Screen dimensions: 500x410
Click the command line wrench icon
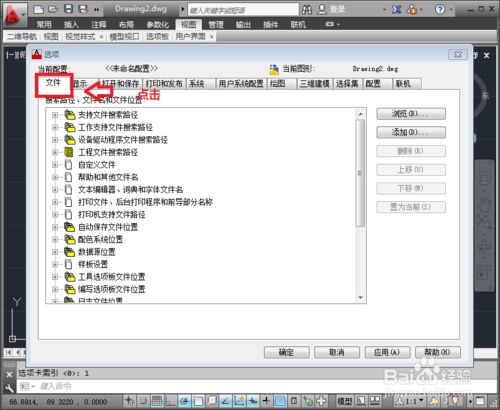[9, 388]
